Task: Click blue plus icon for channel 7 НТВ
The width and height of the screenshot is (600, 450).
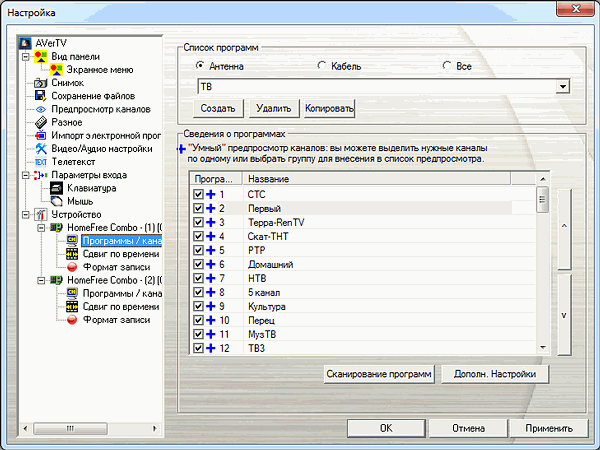Action: 210,278
